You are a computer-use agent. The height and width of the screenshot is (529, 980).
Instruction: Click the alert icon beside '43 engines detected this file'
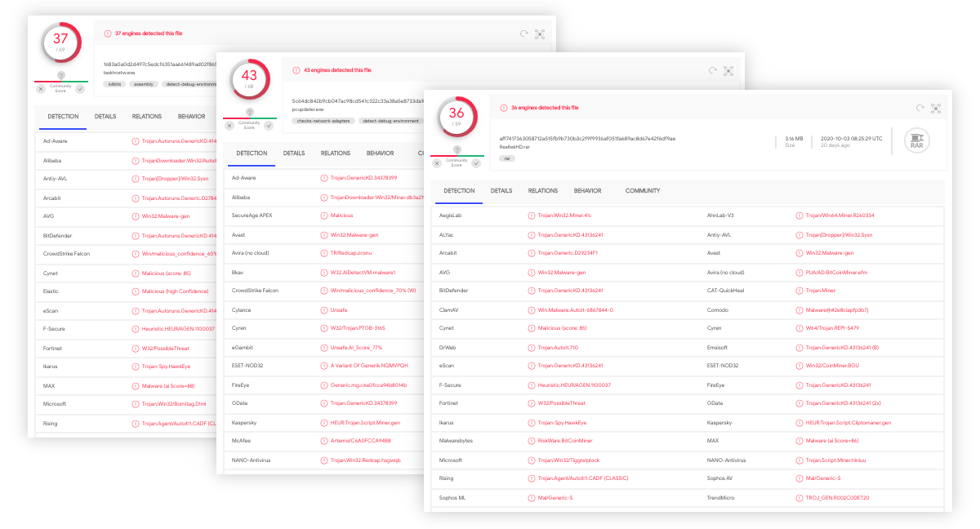coord(296,70)
